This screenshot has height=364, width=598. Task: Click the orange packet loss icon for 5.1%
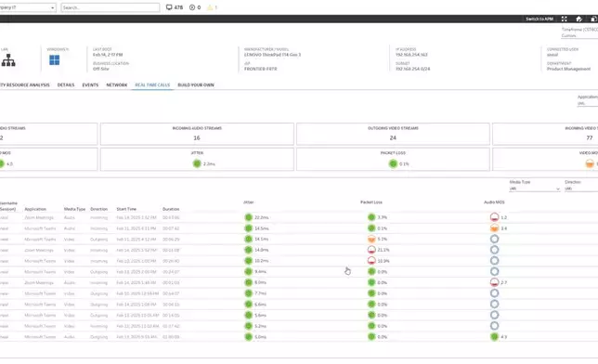click(x=371, y=240)
